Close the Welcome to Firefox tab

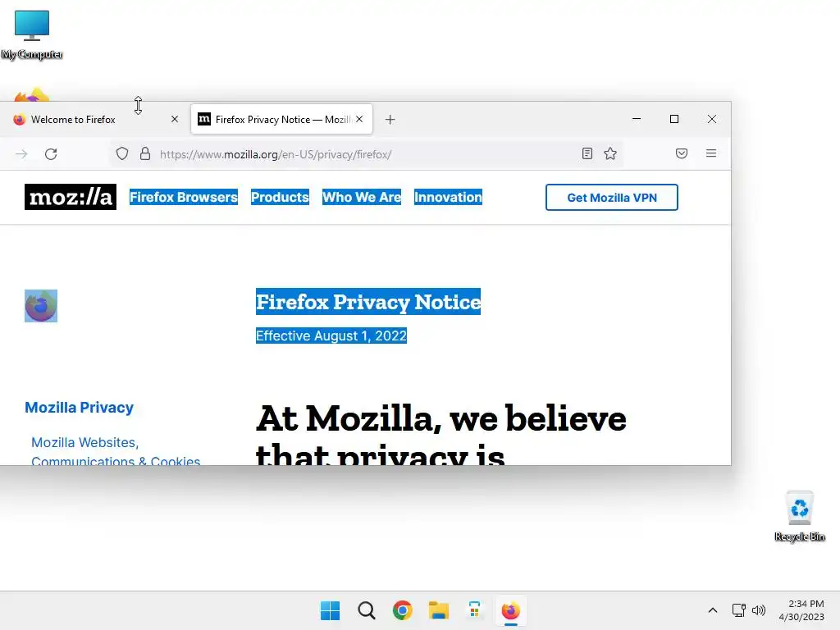(175, 119)
